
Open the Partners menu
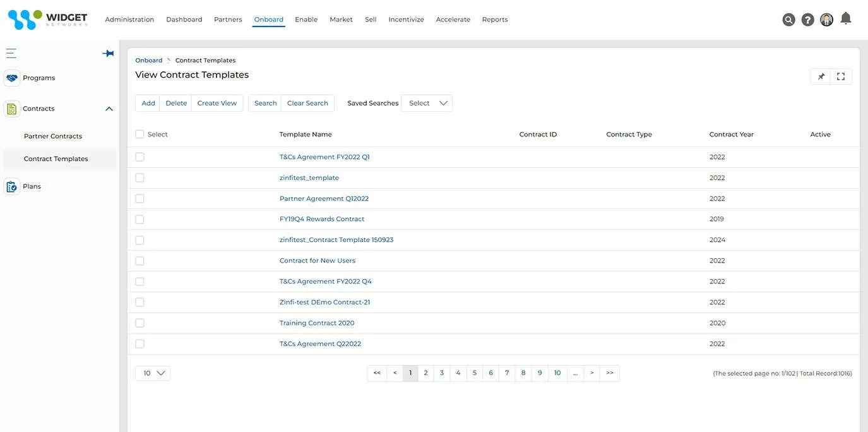click(x=228, y=20)
